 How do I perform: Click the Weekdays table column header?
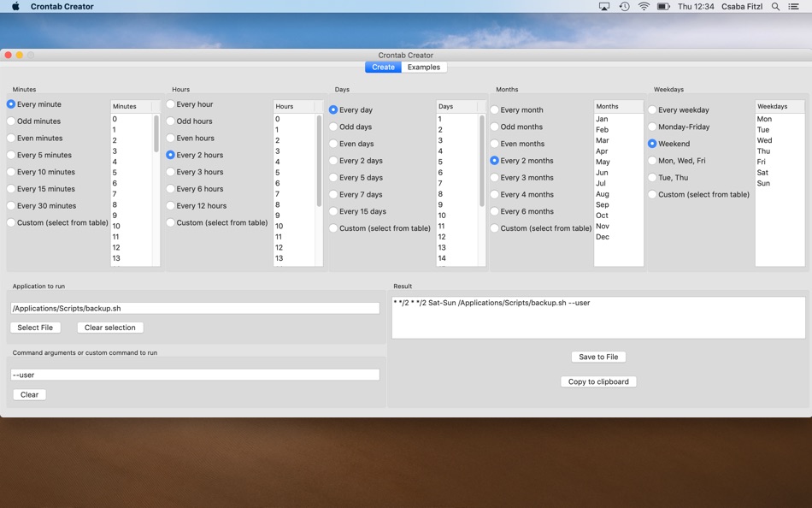pyautogui.click(x=780, y=106)
